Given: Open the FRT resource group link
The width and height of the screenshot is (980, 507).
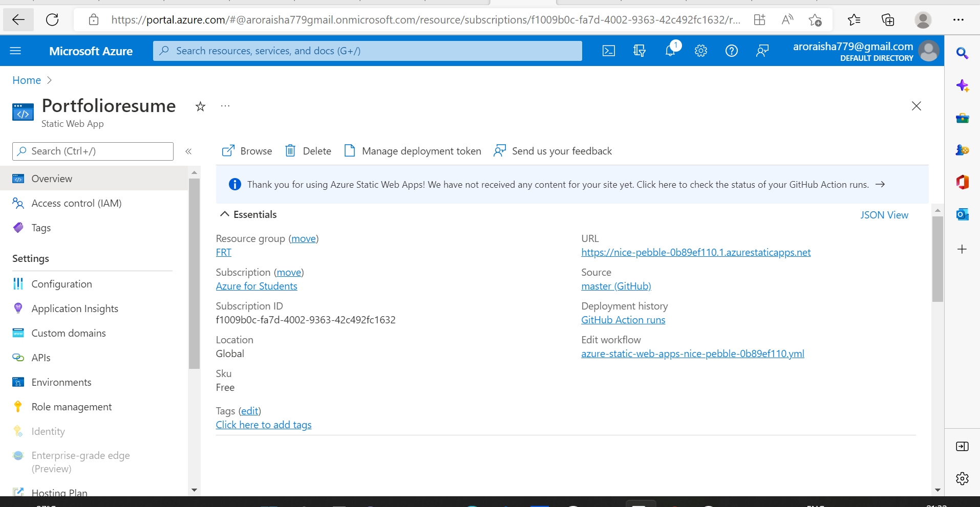Looking at the screenshot, I should 224,252.
